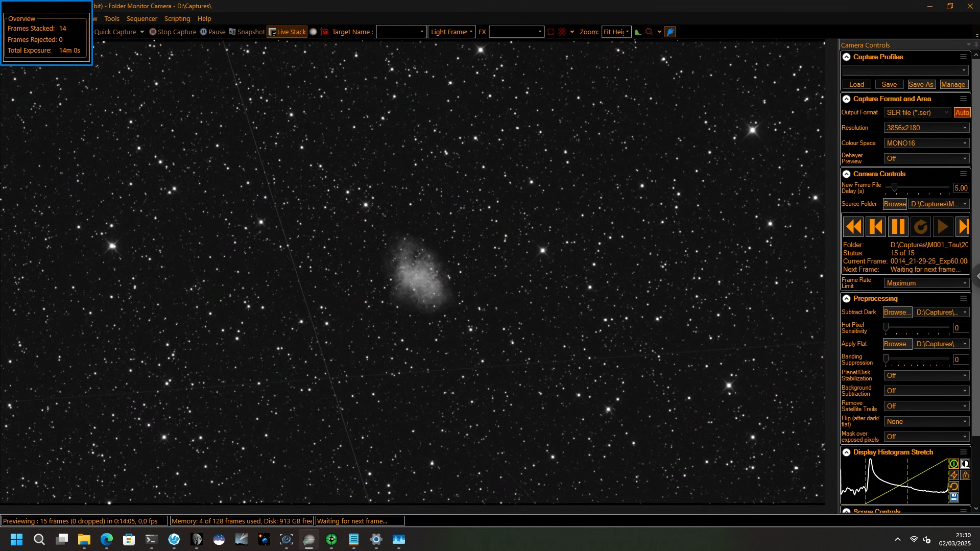Click the Load capture profile button
The image size is (980, 551).
pos(857,84)
